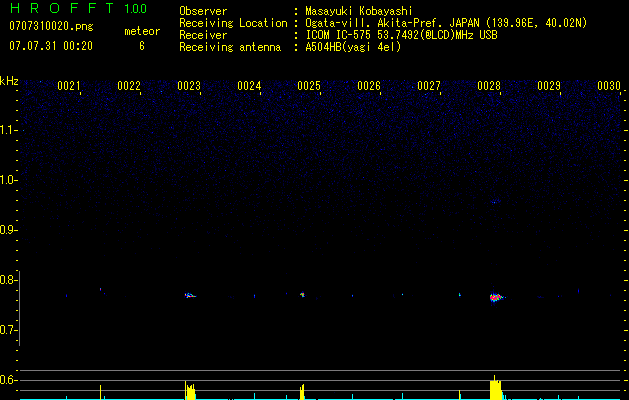The image size is (629, 400).
Task: Click the thin yellow power spike between 0021 and 0022
Action: (100, 392)
